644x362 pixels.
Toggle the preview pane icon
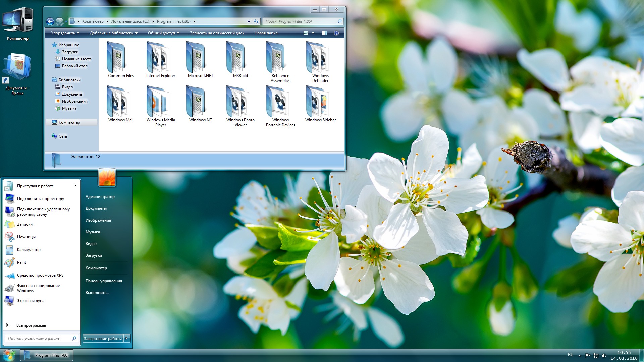coord(324,33)
